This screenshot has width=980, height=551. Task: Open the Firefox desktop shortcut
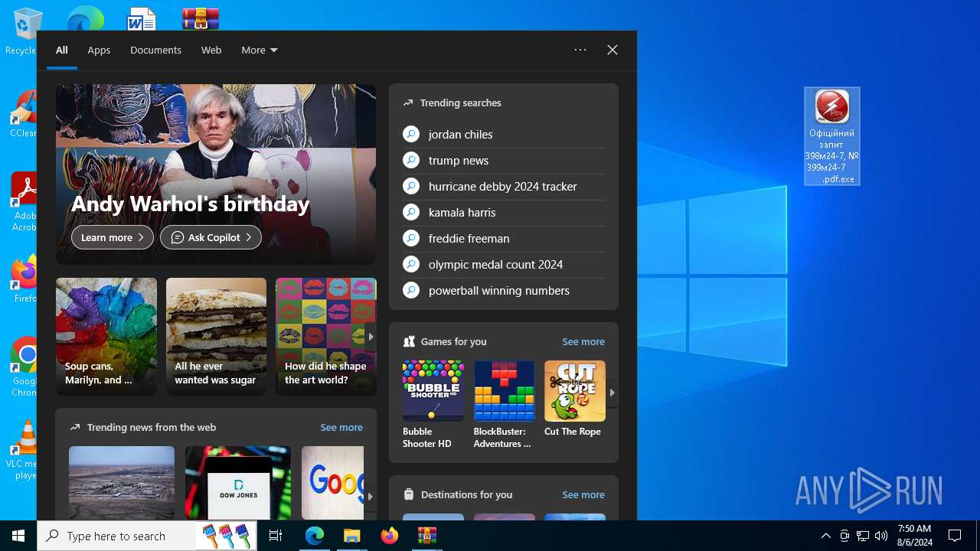[x=23, y=279]
